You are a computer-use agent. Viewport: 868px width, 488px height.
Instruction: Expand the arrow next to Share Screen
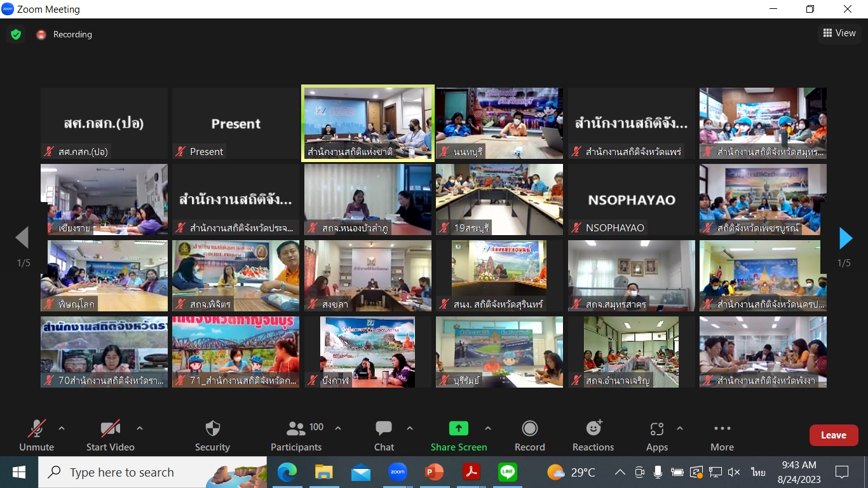(x=488, y=428)
